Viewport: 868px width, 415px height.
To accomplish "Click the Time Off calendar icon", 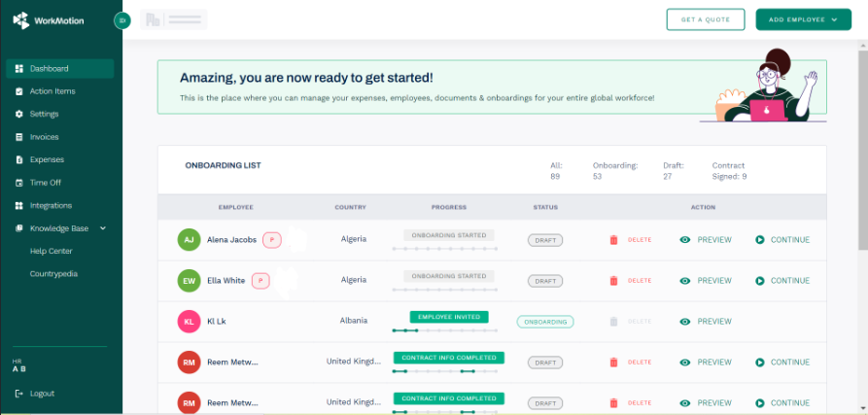I will click(x=19, y=183).
